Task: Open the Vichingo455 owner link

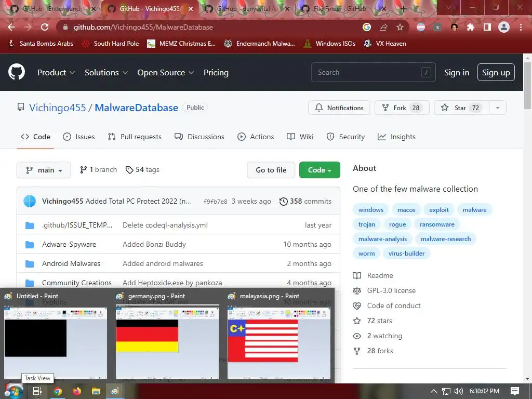Action: pos(57,108)
